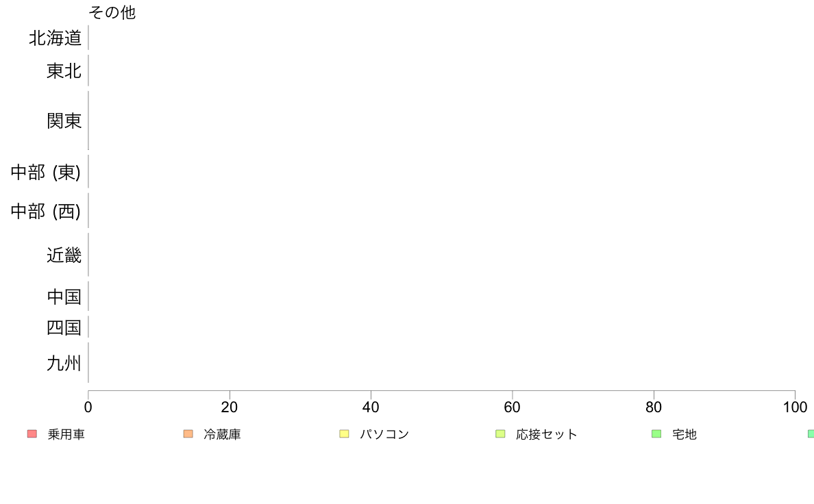The image size is (814, 504).
Task: Click the green 宅地 legend swatch
Action: 656,434
